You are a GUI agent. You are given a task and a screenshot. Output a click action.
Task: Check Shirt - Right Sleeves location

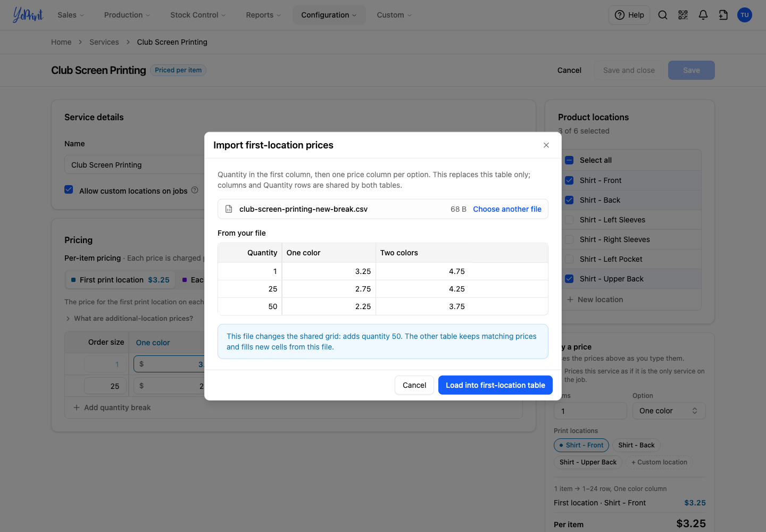[569, 239]
